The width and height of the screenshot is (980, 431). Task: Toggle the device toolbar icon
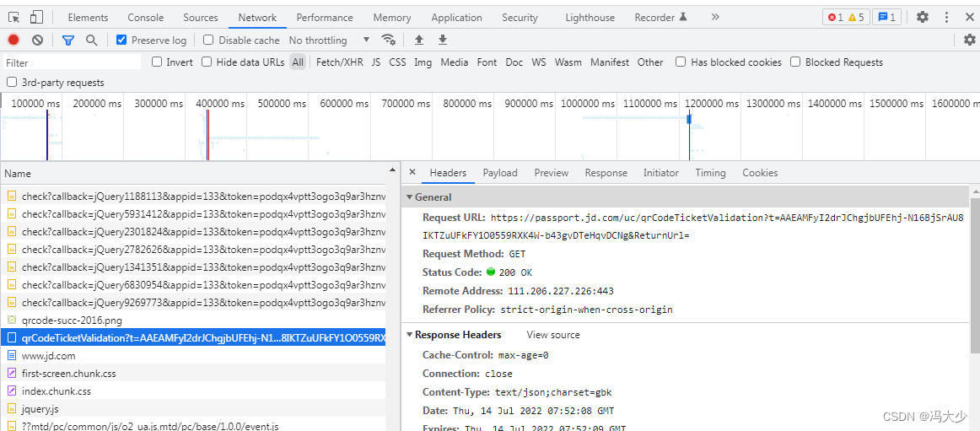(x=36, y=17)
